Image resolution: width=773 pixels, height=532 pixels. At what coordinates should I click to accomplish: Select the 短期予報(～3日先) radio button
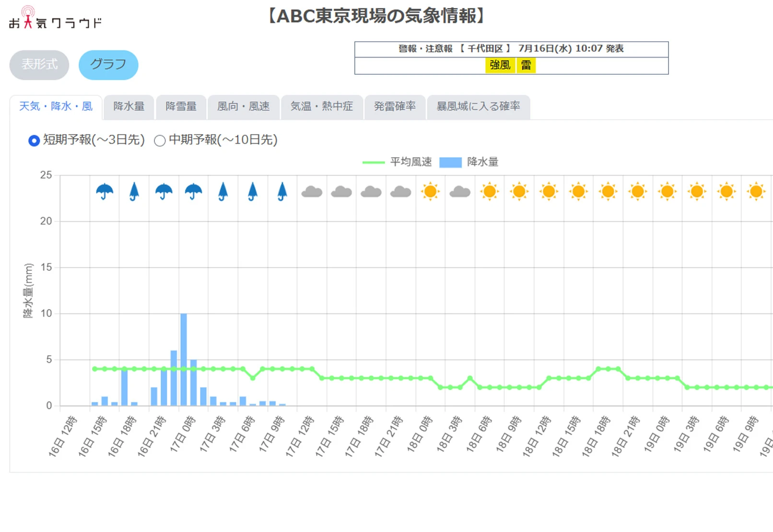pos(34,140)
